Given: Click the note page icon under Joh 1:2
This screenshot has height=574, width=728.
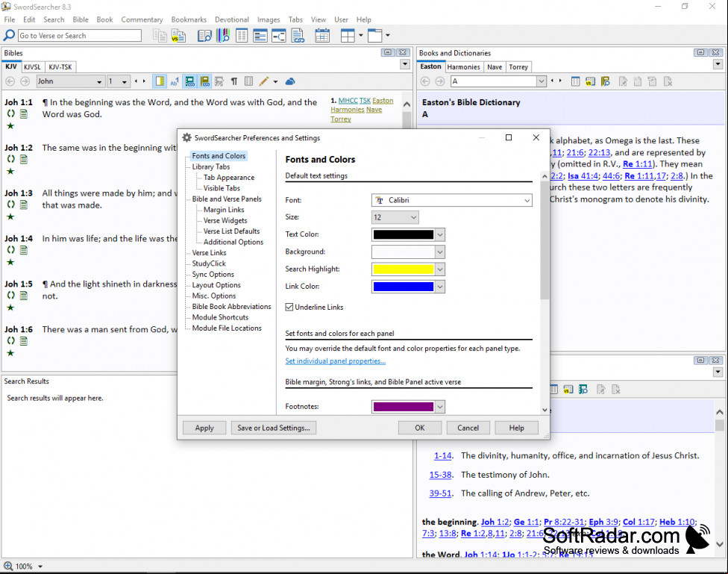Looking at the screenshot, I should click(24, 160).
